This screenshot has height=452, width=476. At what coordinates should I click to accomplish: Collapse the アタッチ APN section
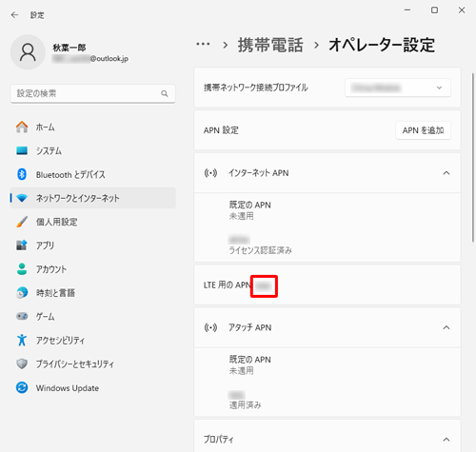[446, 327]
